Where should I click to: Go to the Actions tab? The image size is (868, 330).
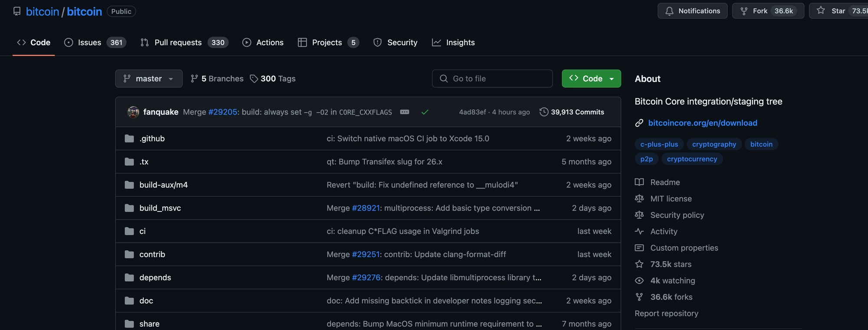point(263,43)
